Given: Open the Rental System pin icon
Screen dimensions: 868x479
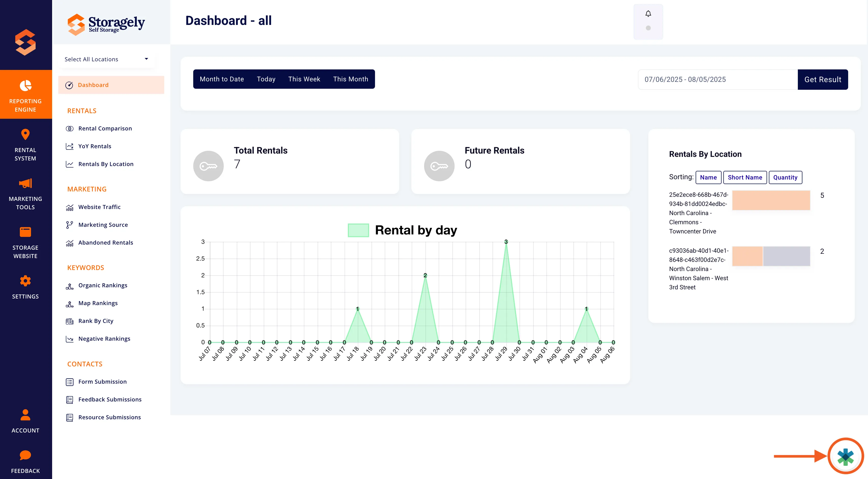Looking at the screenshot, I should point(25,135).
